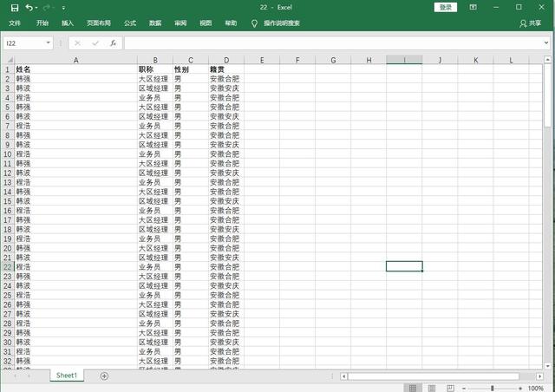Switch to the 公式 ribbon tab
The height and width of the screenshot is (392, 555).
pos(130,23)
